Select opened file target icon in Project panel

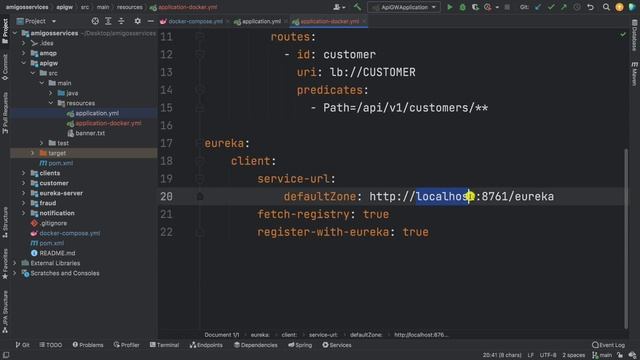[x=95, y=21]
